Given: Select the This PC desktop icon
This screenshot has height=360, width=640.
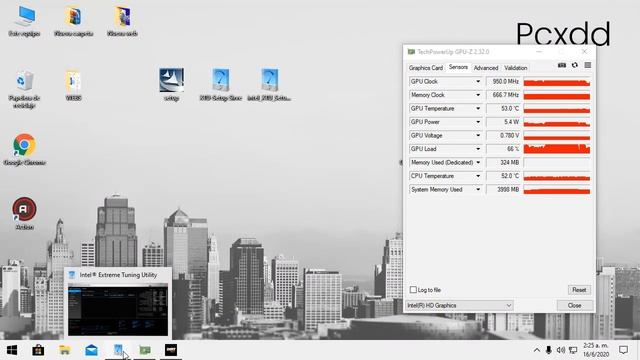Looking at the screenshot, I should [24, 21].
